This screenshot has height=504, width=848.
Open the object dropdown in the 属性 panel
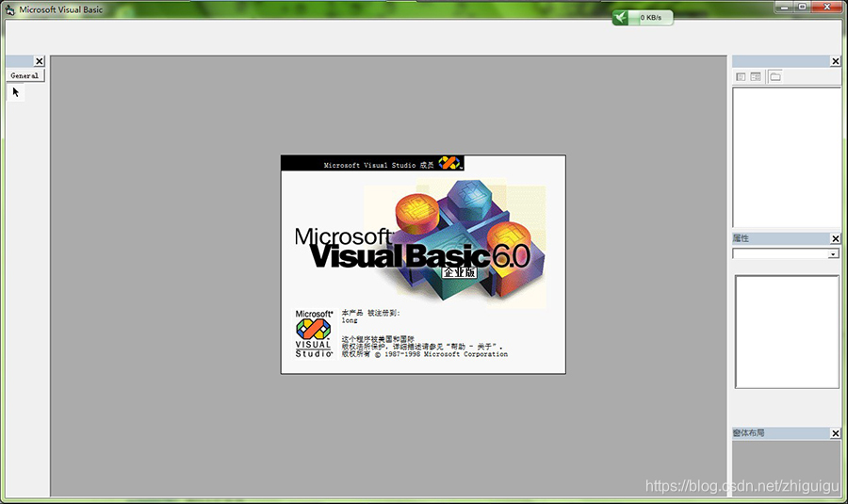(833, 254)
